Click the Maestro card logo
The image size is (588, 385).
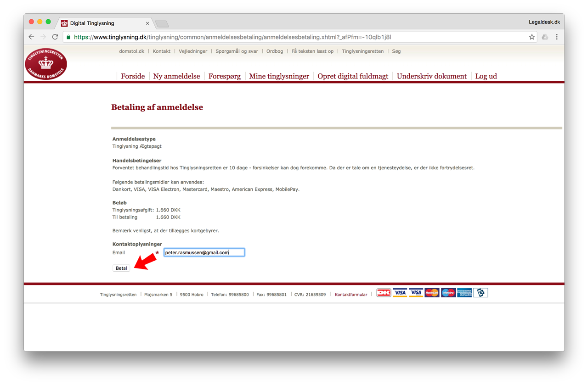[x=448, y=293]
